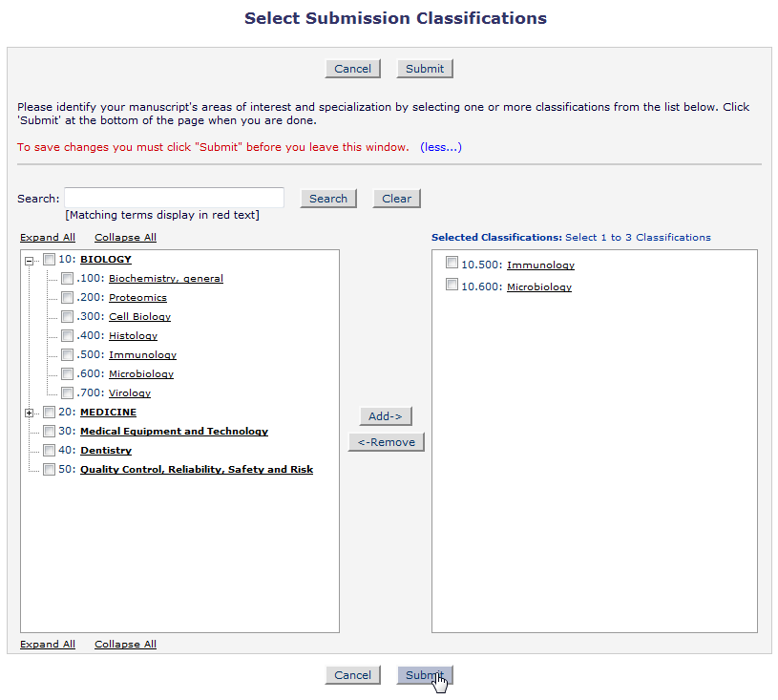This screenshot has width=778, height=700.
Task: Open the Microbiology link in tree
Action: (141, 373)
